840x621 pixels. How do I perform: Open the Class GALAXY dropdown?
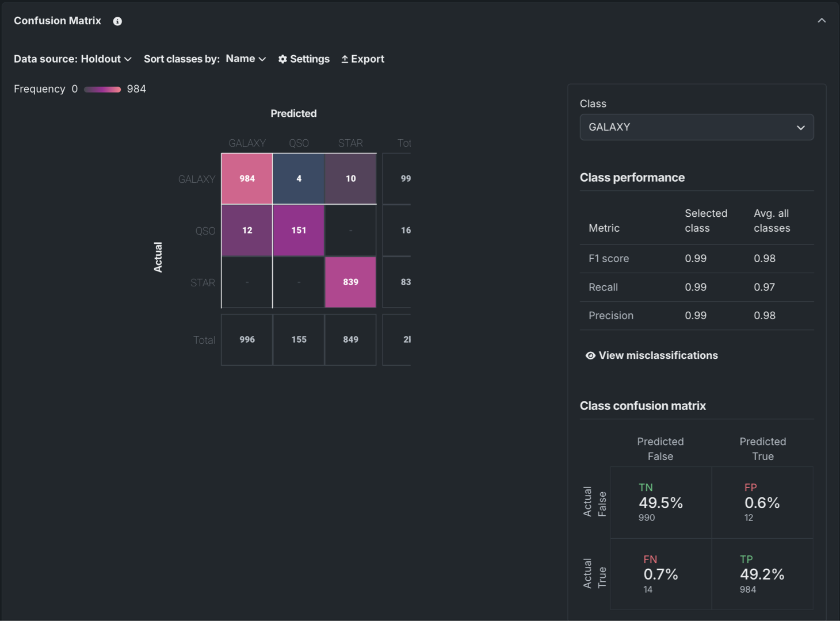coord(696,127)
